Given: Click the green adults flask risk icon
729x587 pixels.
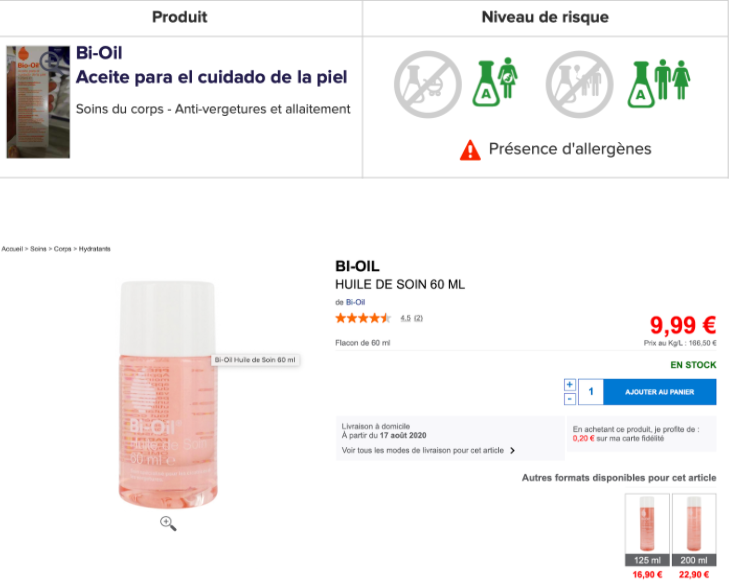Looking at the screenshot, I should [659, 83].
